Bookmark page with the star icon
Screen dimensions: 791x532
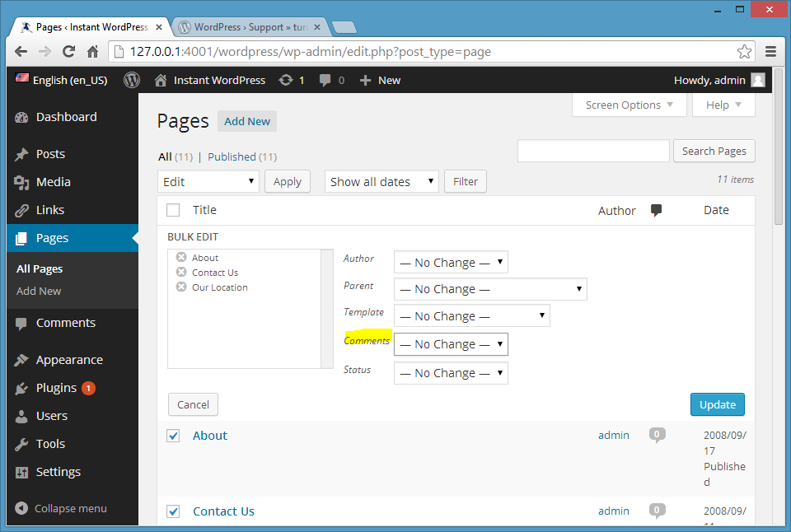click(744, 51)
